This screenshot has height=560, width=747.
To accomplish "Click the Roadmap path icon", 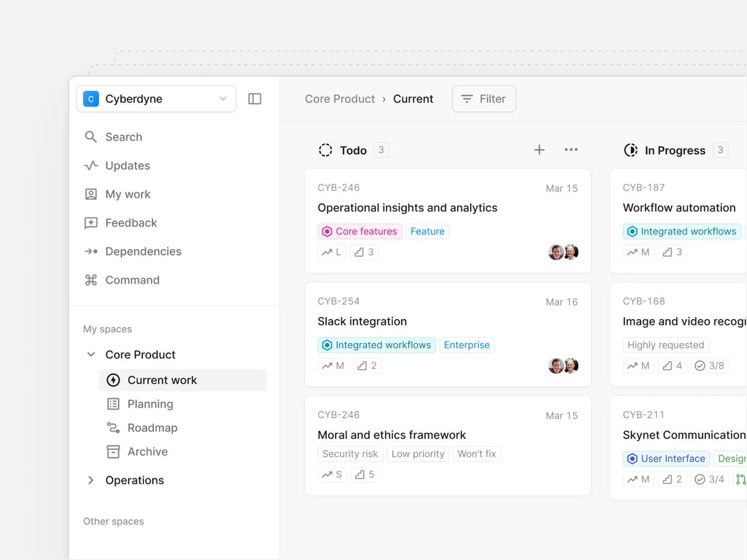I will point(113,427).
